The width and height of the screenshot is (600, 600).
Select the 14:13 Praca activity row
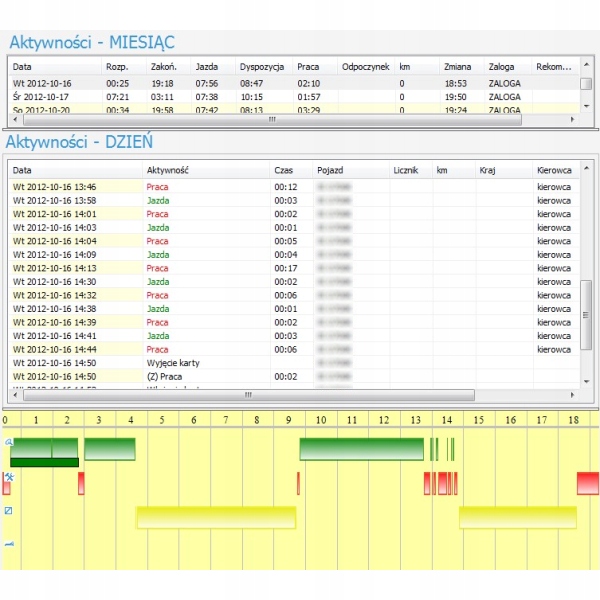(157, 268)
